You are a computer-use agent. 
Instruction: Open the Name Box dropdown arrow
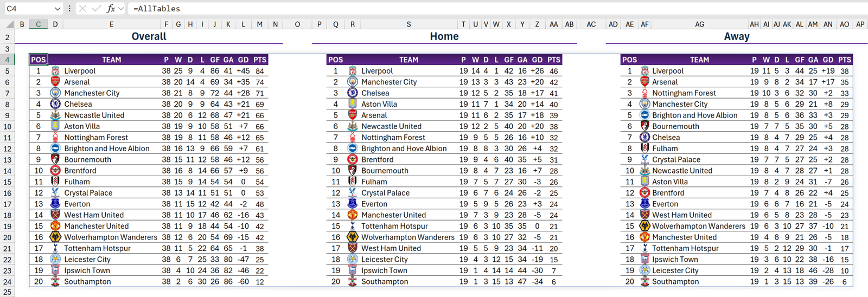(58, 9)
